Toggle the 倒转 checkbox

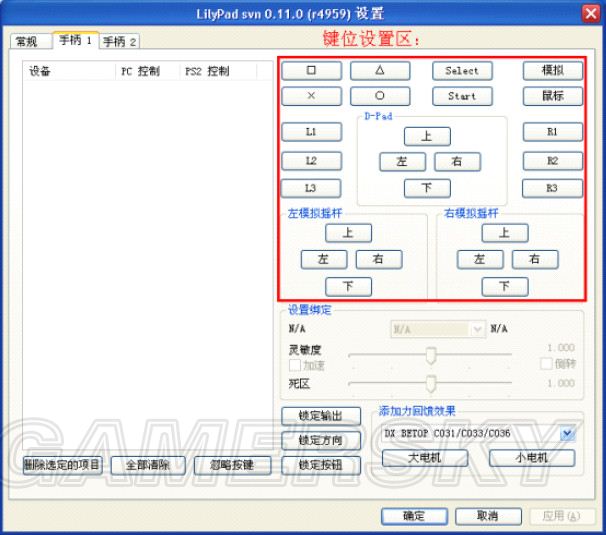546,364
